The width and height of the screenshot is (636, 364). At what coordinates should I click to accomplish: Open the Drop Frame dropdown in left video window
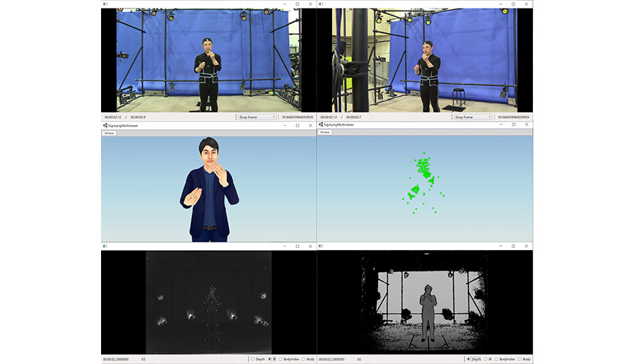pyautogui.click(x=257, y=117)
